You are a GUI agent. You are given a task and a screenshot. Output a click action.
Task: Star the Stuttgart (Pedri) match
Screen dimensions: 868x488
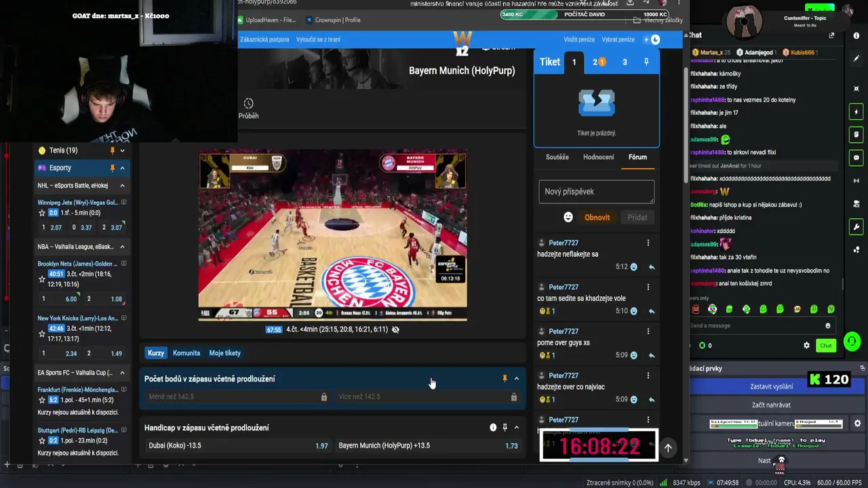(x=42, y=441)
